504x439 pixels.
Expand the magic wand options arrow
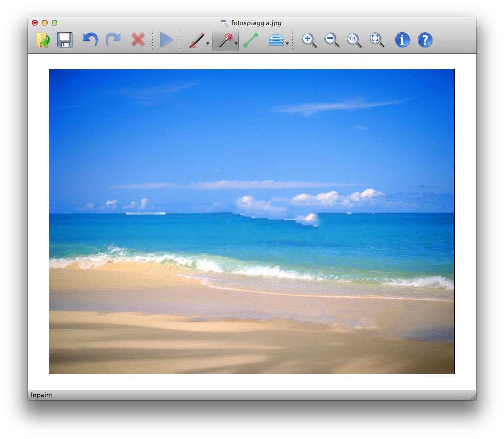pyautogui.click(x=236, y=43)
